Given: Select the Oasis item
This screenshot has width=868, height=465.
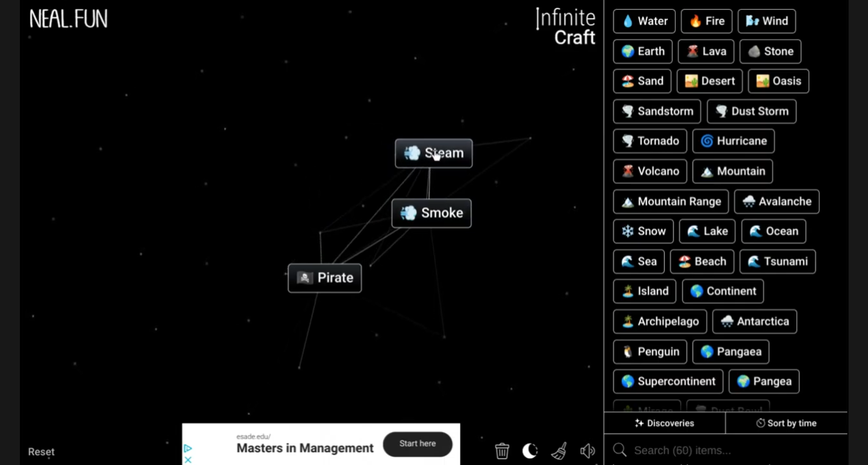Looking at the screenshot, I should [x=778, y=81].
